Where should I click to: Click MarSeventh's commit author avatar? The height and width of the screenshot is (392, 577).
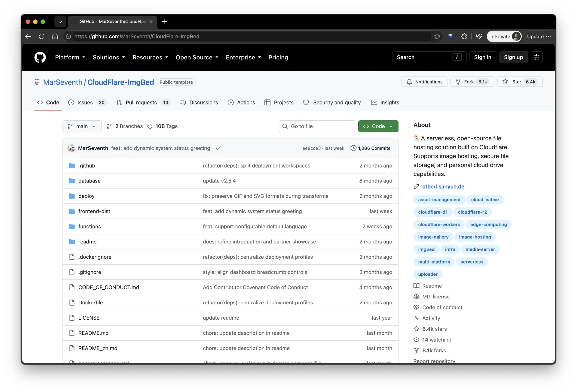pyautogui.click(x=71, y=148)
